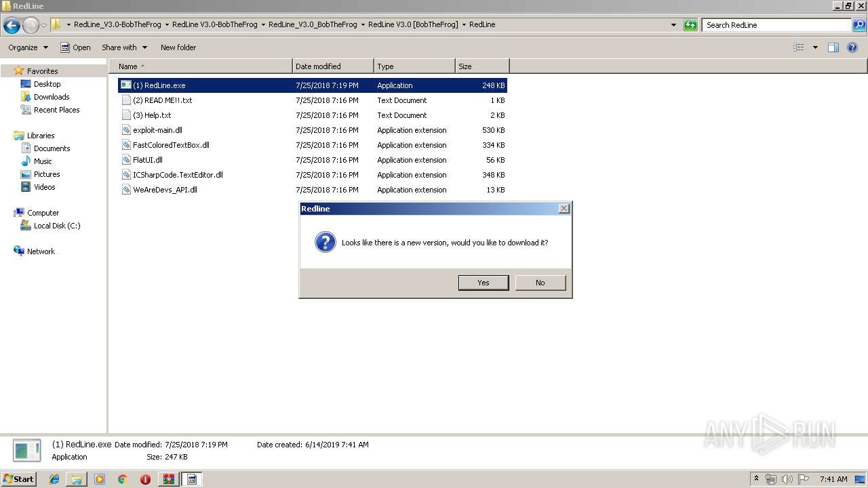Open Videos library

[44, 187]
